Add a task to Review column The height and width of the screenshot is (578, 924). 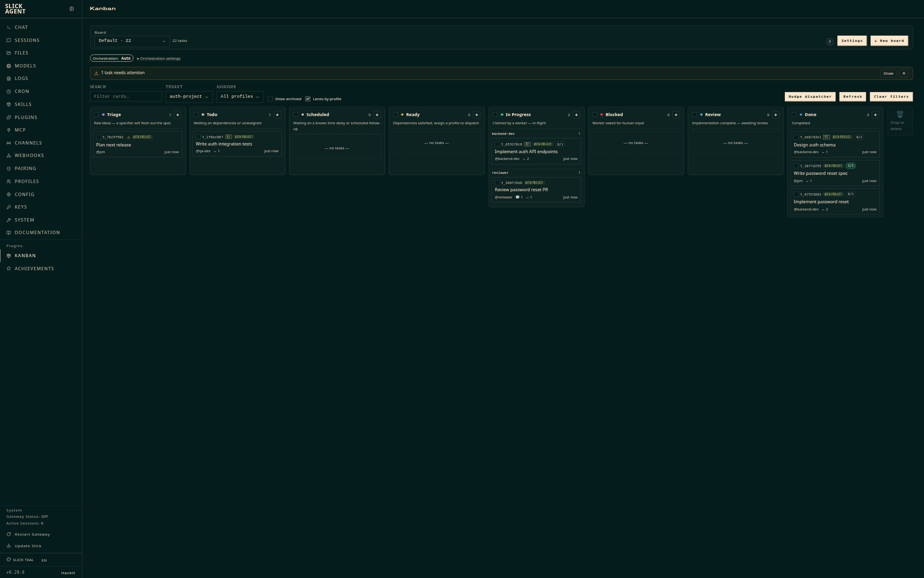[775, 115]
